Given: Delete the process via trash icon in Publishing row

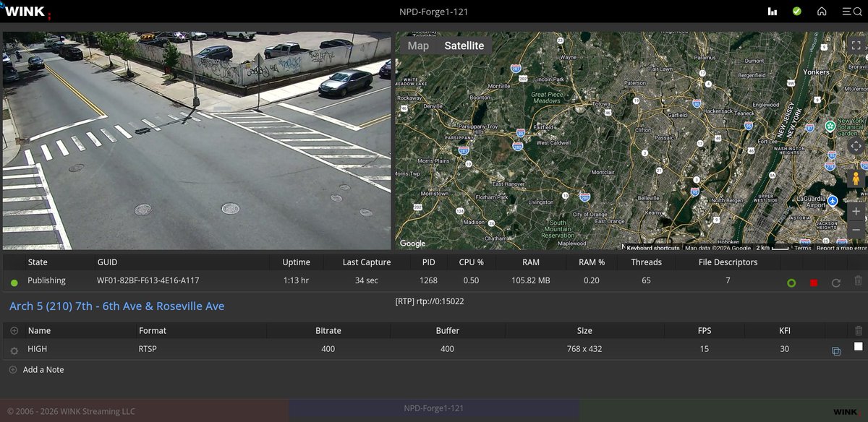Looking at the screenshot, I should [x=859, y=281].
